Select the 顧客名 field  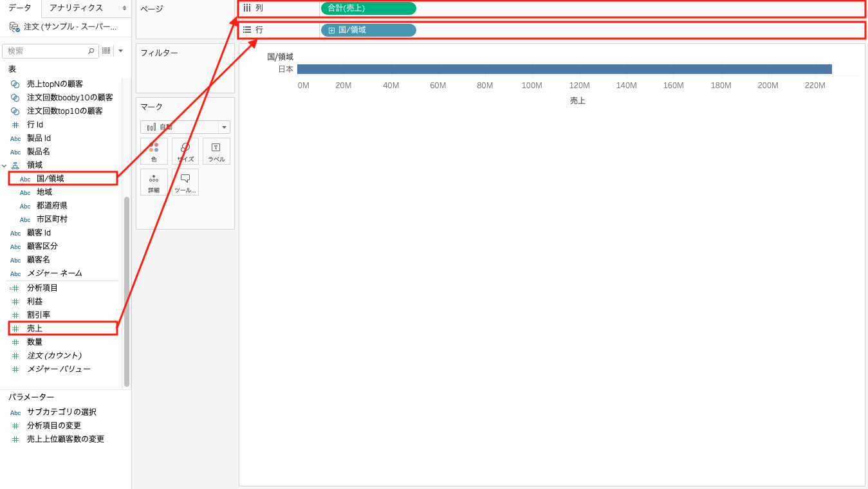pos(39,260)
